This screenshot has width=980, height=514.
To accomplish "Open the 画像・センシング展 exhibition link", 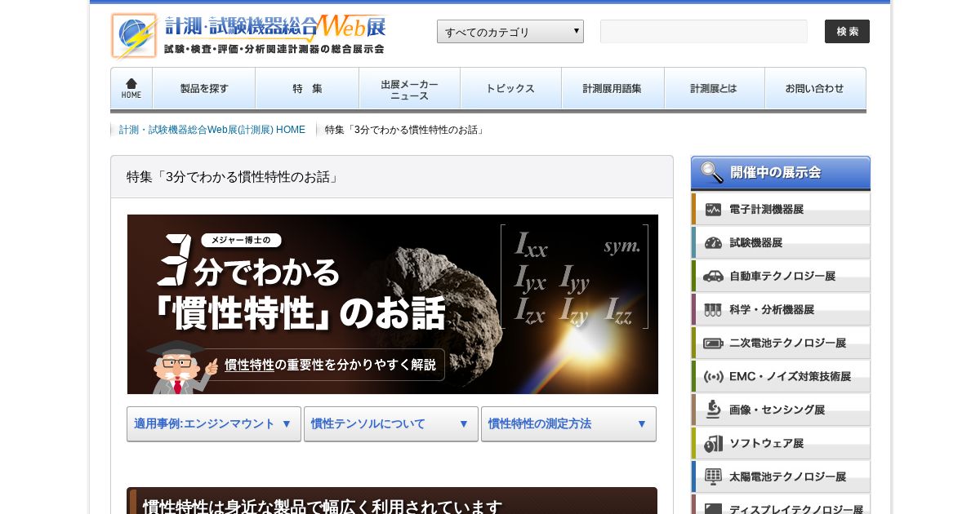I will tap(781, 410).
